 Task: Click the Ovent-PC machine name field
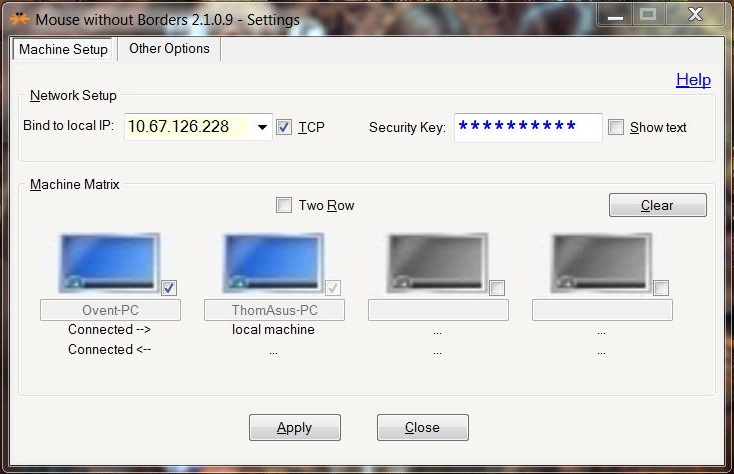pyautogui.click(x=110, y=310)
